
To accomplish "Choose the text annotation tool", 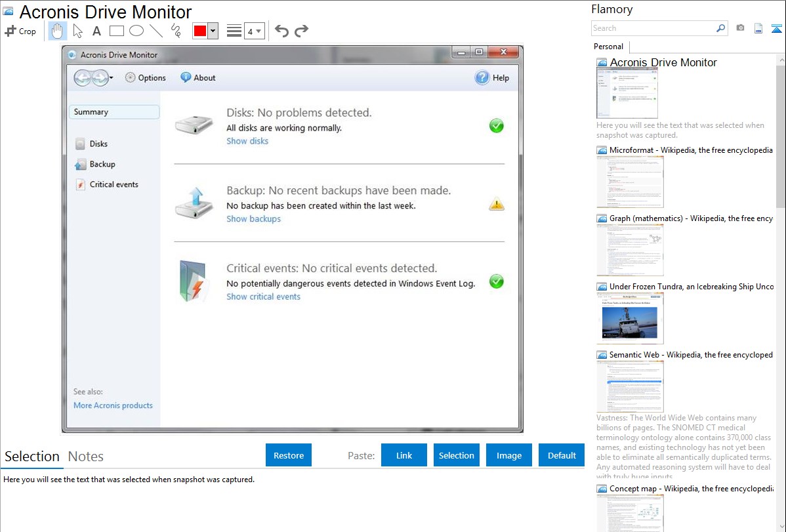I will (x=96, y=31).
